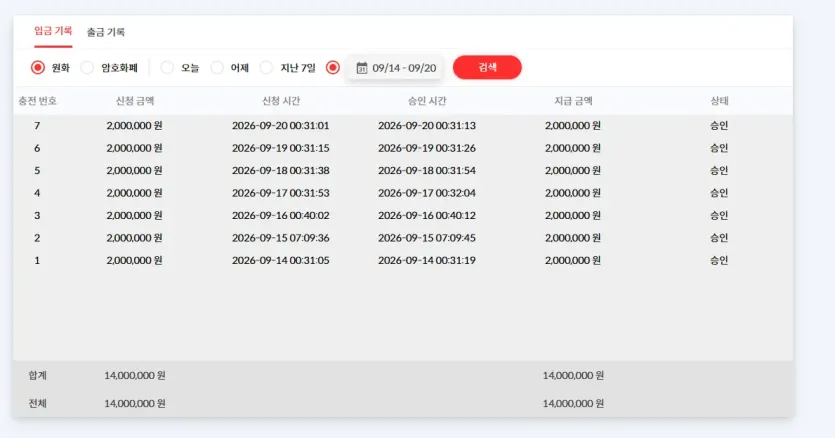Choose the 어제 date filter
The image size is (835, 438).
click(x=217, y=68)
